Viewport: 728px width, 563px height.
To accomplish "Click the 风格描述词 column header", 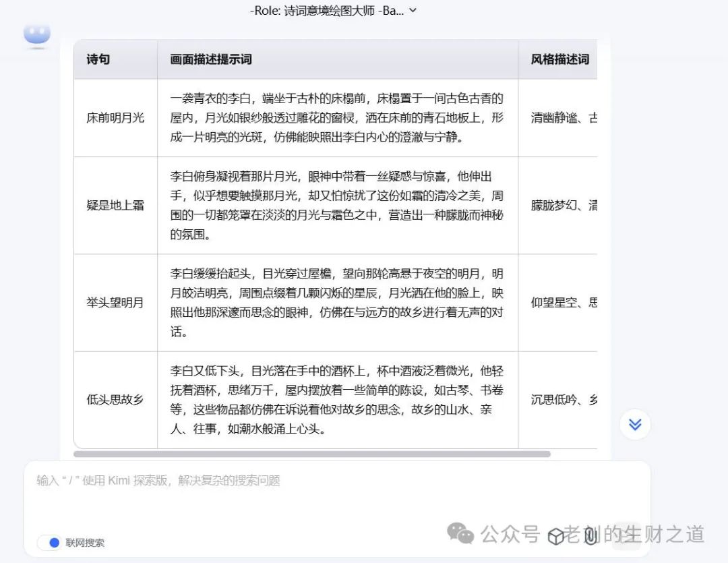I will (559, 59).
